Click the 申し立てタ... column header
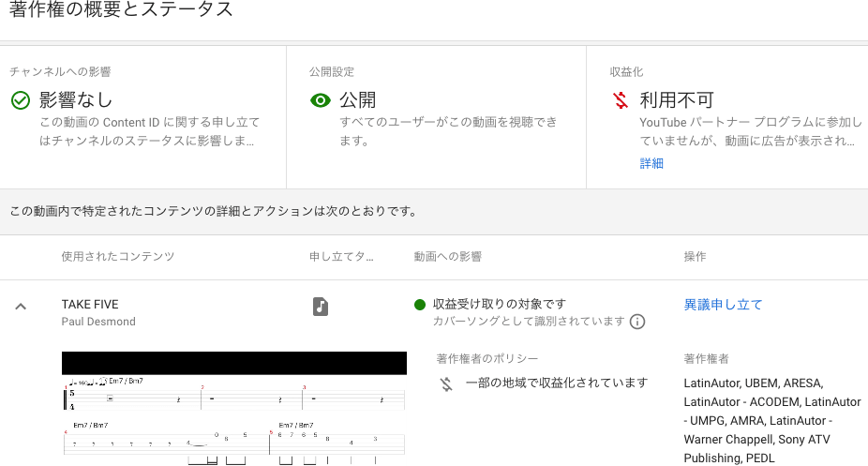This screenshot has height=466, width=868. click(x=341, y=256)
